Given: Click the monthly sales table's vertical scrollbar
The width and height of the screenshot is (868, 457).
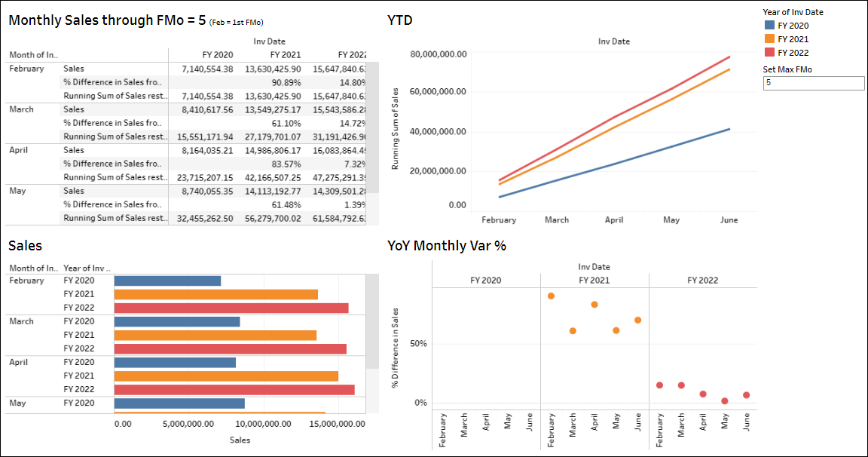Looking at the screenshot, I should [x=372, y=136].
